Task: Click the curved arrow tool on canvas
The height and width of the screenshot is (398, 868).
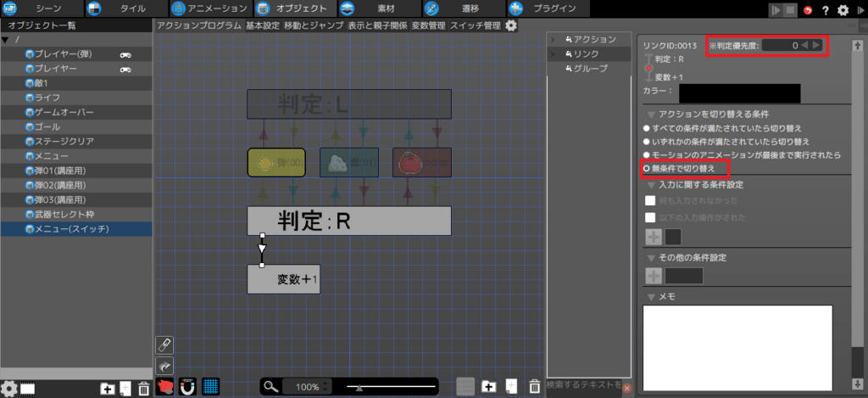Action: point(165,366)
